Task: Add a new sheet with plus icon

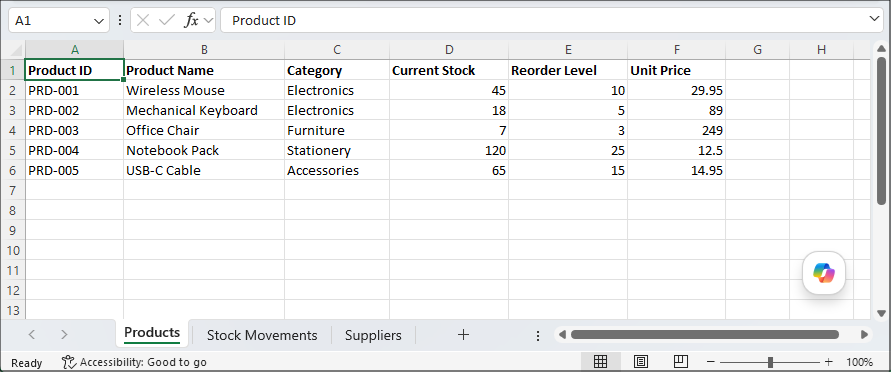Action: (463, 335)
